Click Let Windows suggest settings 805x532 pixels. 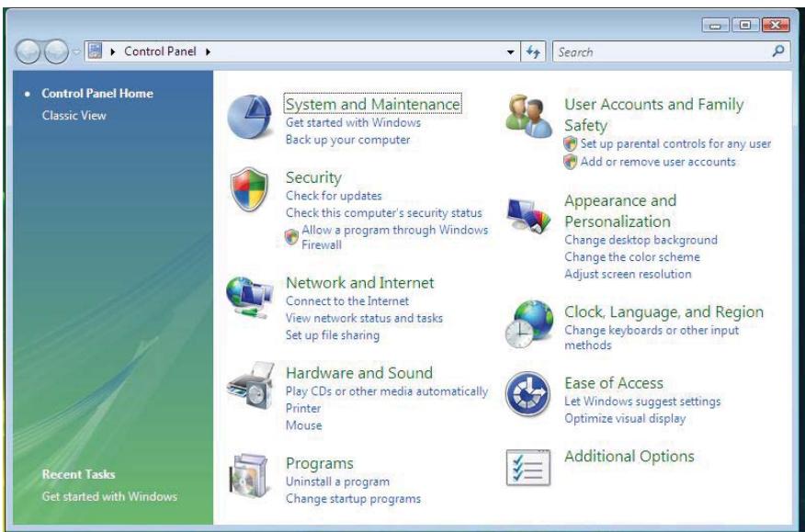(x=642, y=401)
